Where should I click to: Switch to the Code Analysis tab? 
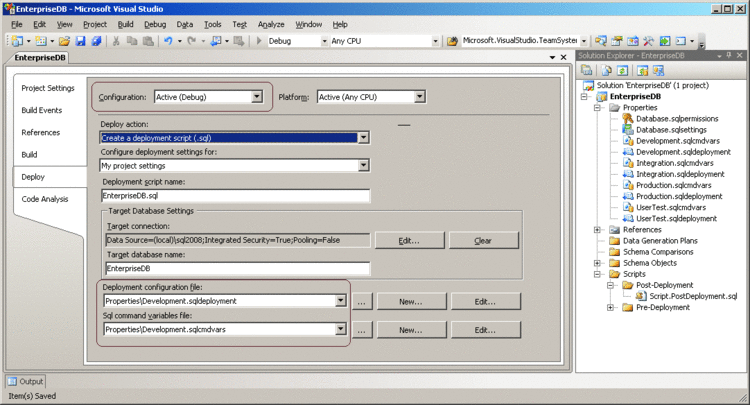[45, 199]
